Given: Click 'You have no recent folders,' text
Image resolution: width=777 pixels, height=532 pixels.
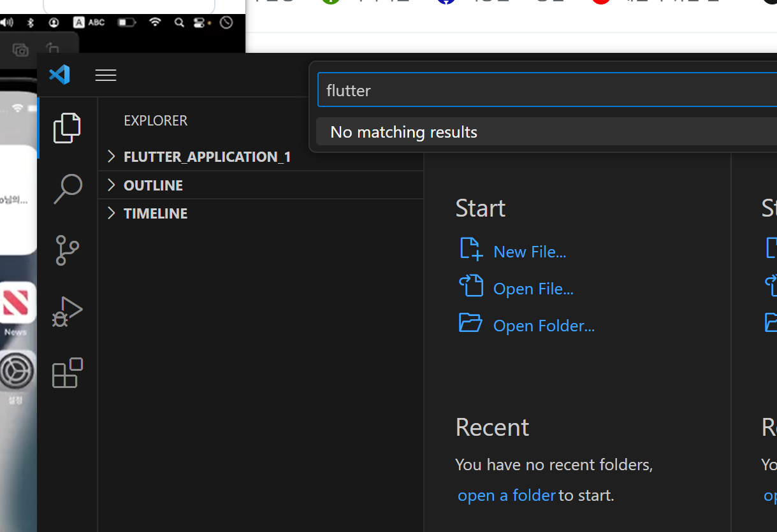Looking at the screenshot, I should [x=554, y=464].
